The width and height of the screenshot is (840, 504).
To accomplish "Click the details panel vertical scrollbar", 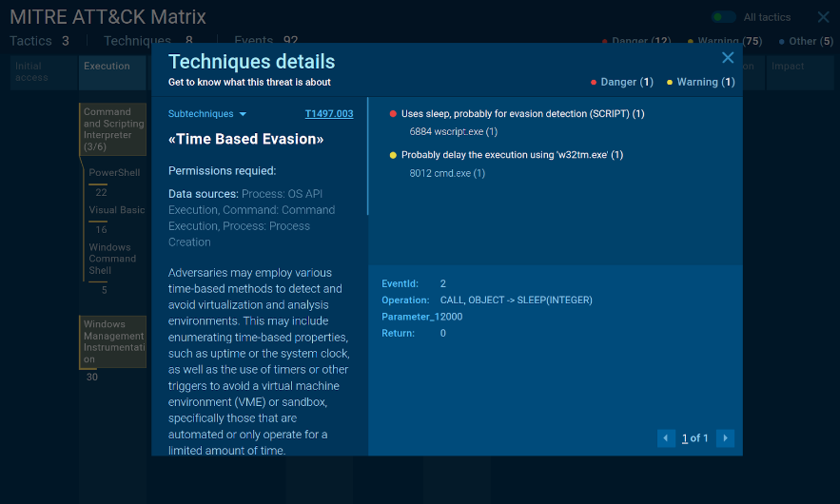I will 367,156.
